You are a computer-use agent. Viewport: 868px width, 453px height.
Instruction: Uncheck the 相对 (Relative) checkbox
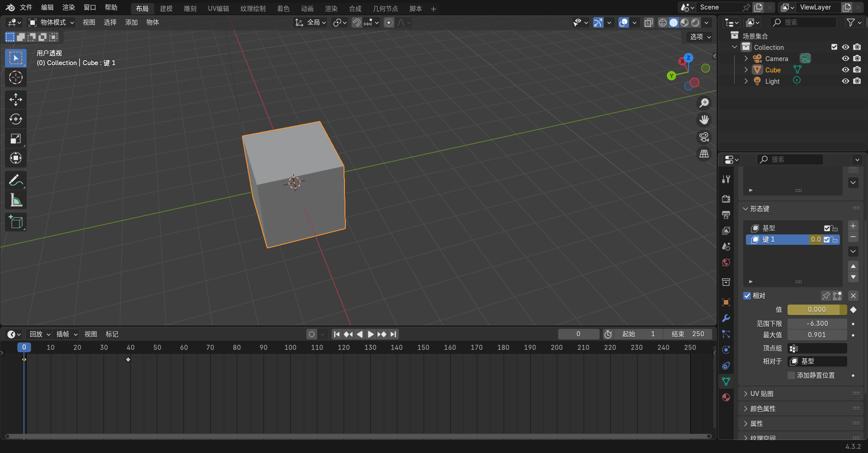pyautogui.click(x=747, y=296)
